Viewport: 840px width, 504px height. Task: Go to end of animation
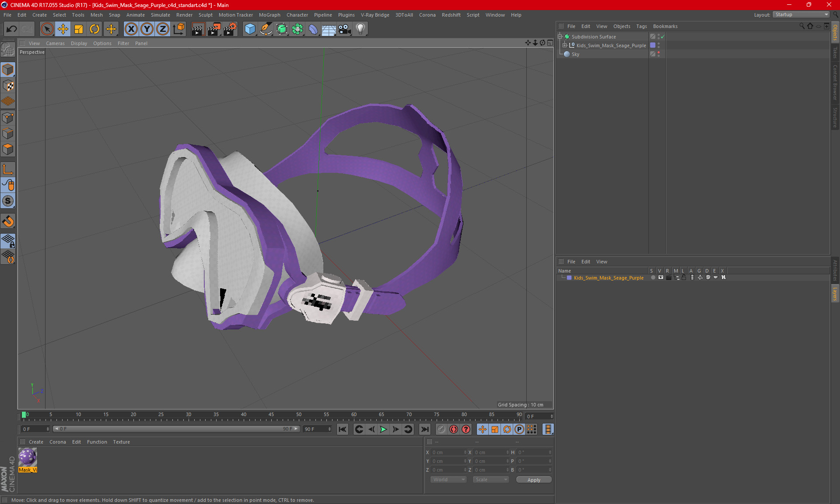tap(424, 429)
